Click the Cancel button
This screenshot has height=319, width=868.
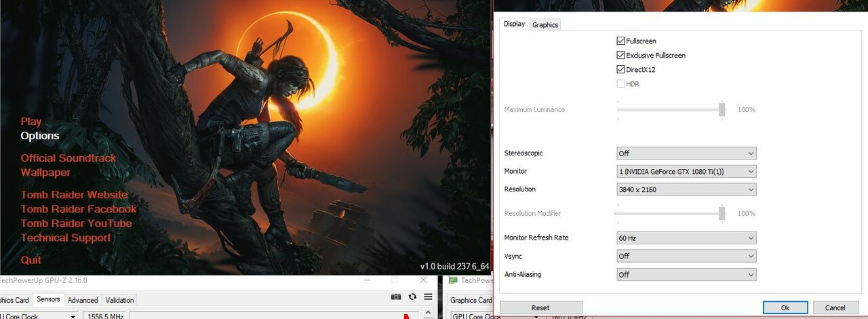(835, 307)
